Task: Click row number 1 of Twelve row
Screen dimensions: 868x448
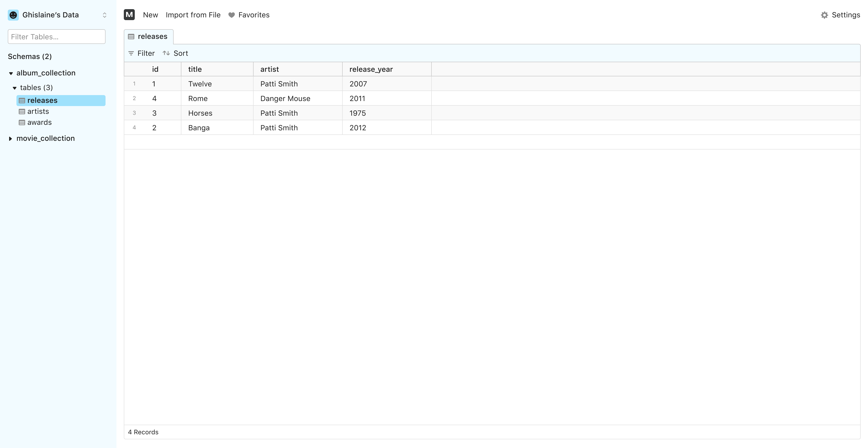Action: (134, 84)
